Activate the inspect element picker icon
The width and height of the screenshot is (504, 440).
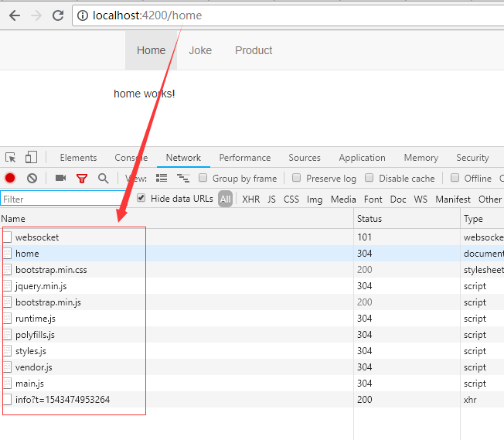coord(11,158)
